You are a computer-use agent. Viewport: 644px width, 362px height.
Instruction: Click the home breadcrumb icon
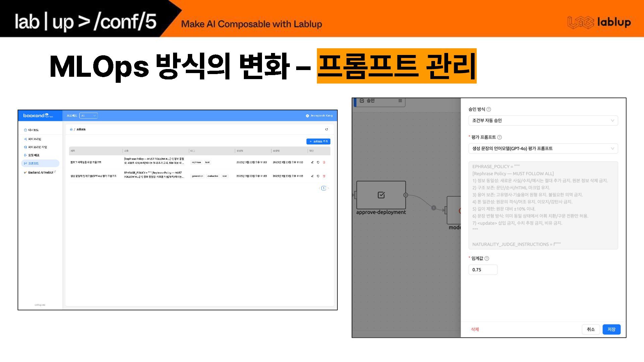pyautogui.click(x=71, y=129)
